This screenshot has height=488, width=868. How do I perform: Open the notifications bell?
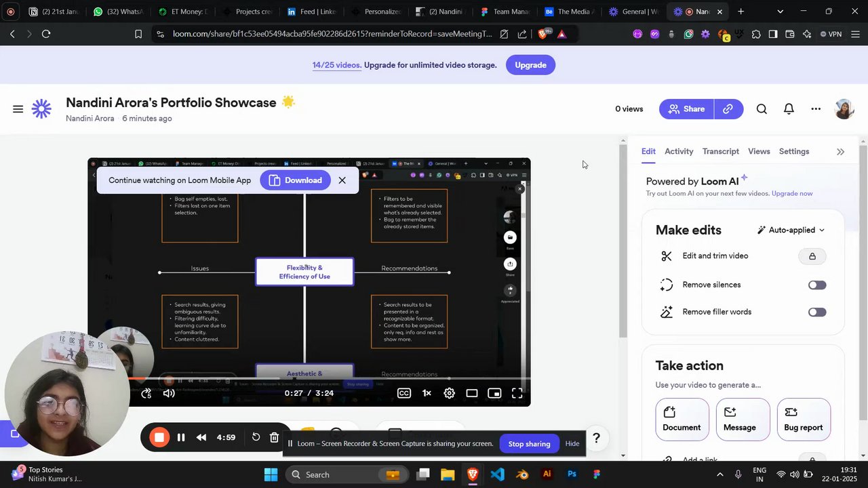tap(789, 109)
